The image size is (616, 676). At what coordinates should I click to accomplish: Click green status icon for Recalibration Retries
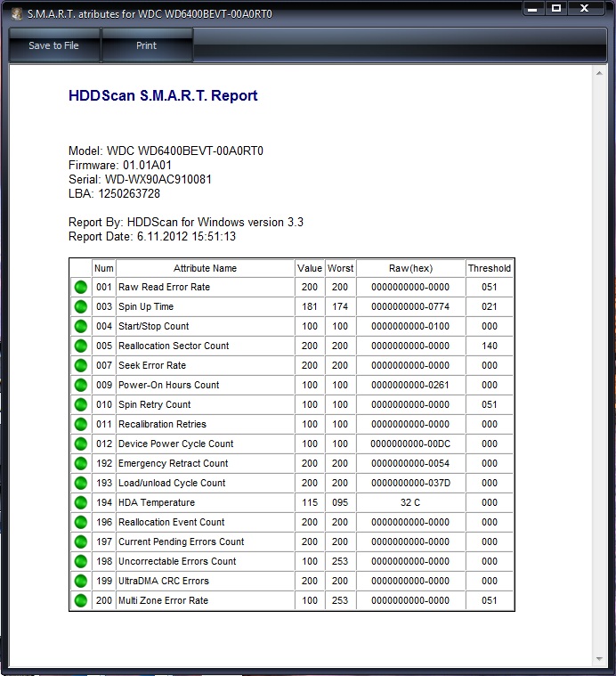(x=80, y=424)
